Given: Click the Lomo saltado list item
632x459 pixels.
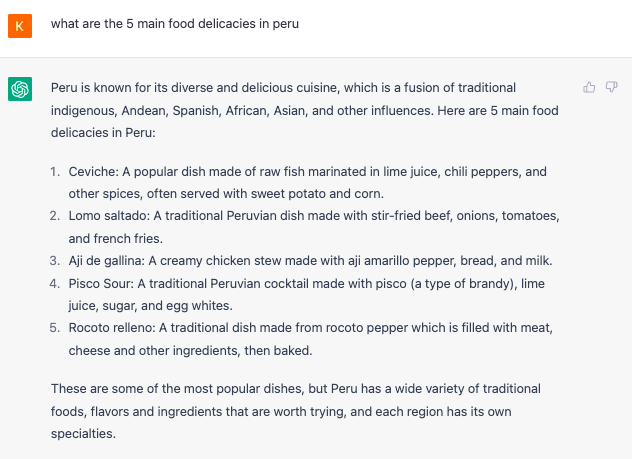Looking at the screenshot, I should (314, 227).
